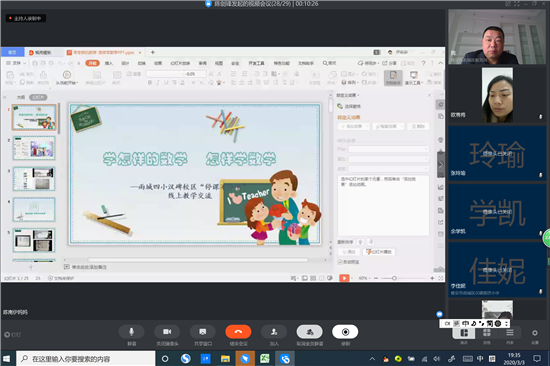Viewport: 550px width, 366px height.
Task: Click the strikethrough formatting button
Action: pos(174,82)
